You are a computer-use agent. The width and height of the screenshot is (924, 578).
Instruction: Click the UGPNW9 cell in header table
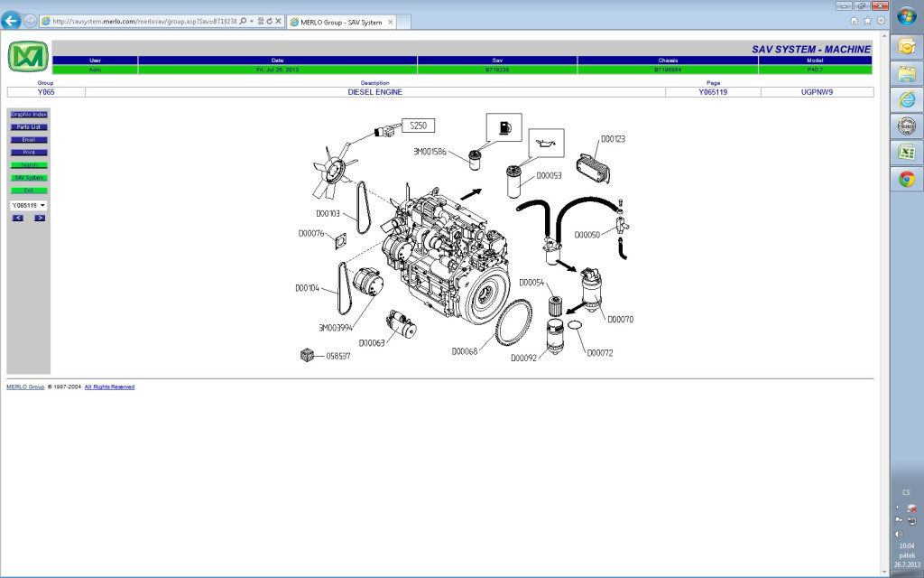coord(817,93)
